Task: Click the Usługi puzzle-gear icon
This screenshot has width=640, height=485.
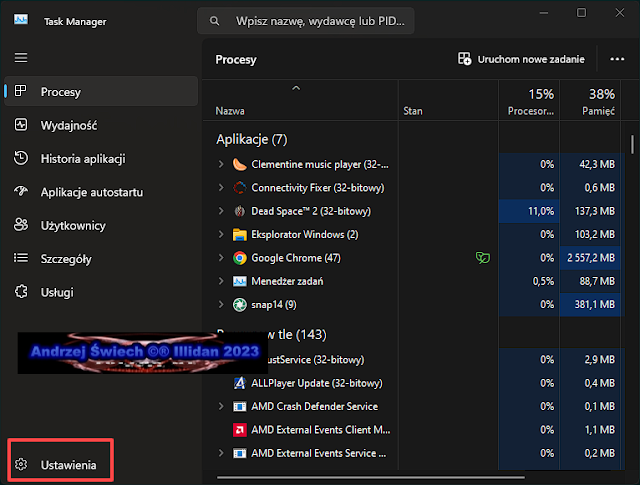Action: click(21, 291)
